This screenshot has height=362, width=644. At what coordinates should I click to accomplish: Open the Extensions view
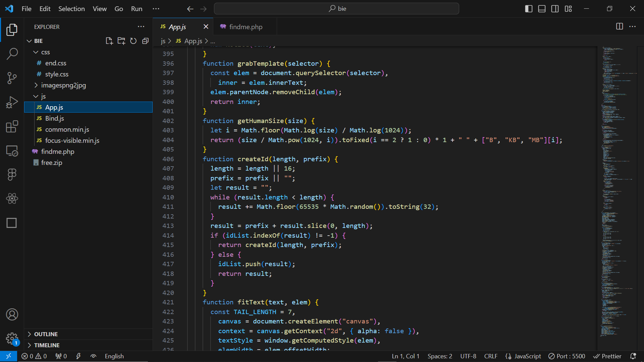pos(12,126)
